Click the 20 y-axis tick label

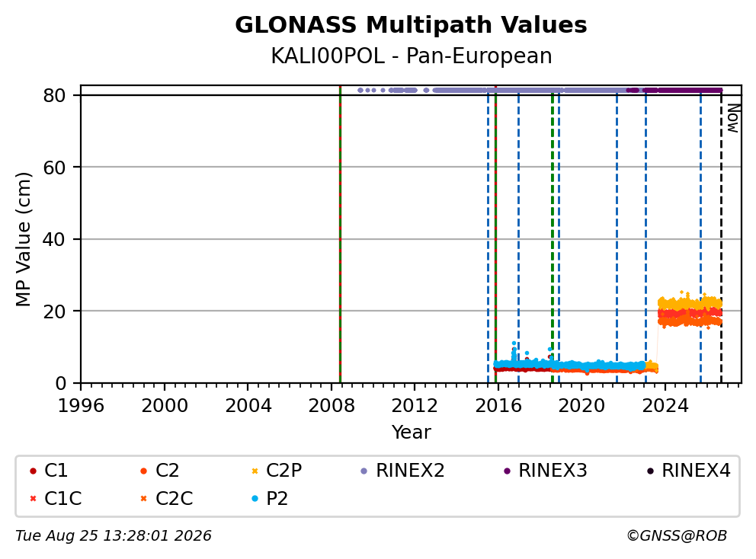click(54, 311)
